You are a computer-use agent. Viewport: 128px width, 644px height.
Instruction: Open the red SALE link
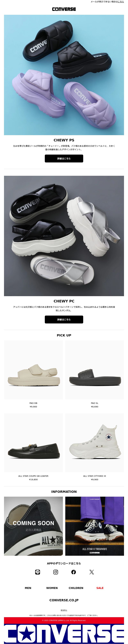(100, 588)
